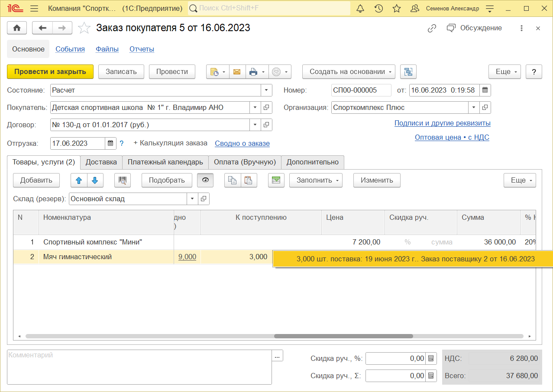Get link to this document icon
Viewport: 553px width, 392px height.
pyautogui.click(x=432, y=28)
